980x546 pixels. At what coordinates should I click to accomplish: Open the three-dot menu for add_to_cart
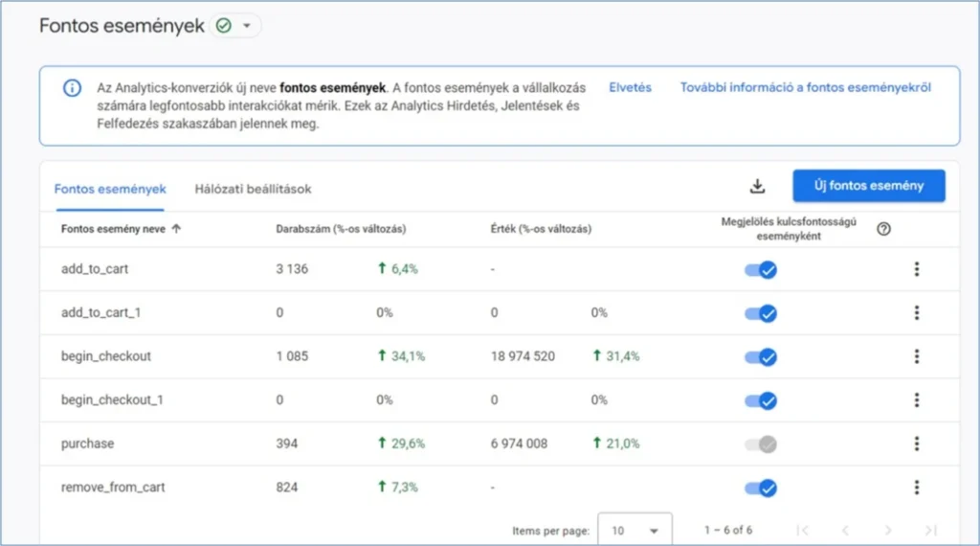pyautogui.click(x=916, y=269)
